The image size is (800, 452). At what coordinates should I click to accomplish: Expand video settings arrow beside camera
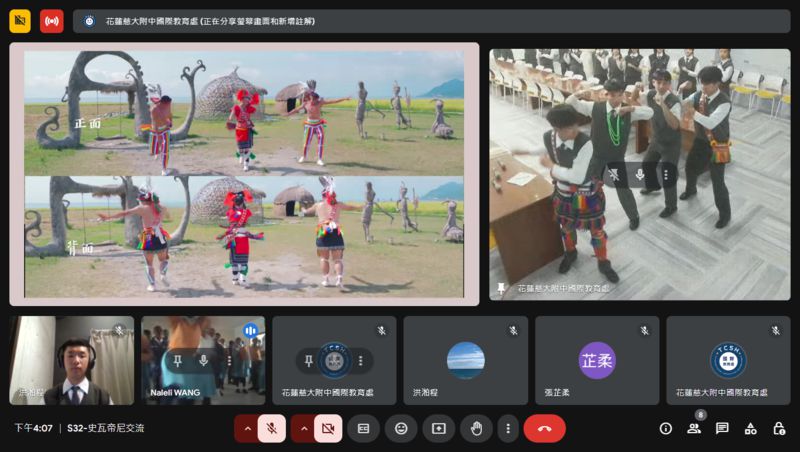(303, 428)
